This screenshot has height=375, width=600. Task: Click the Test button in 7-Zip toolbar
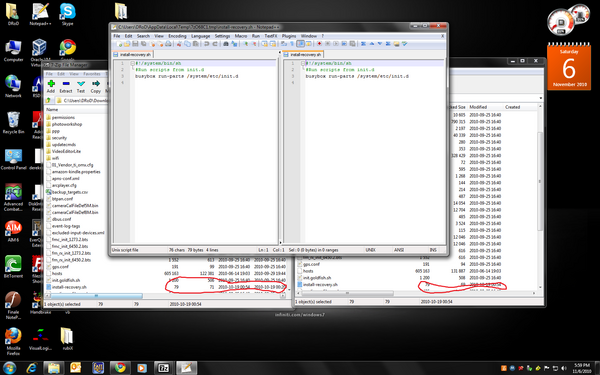(x=81, y=86)
